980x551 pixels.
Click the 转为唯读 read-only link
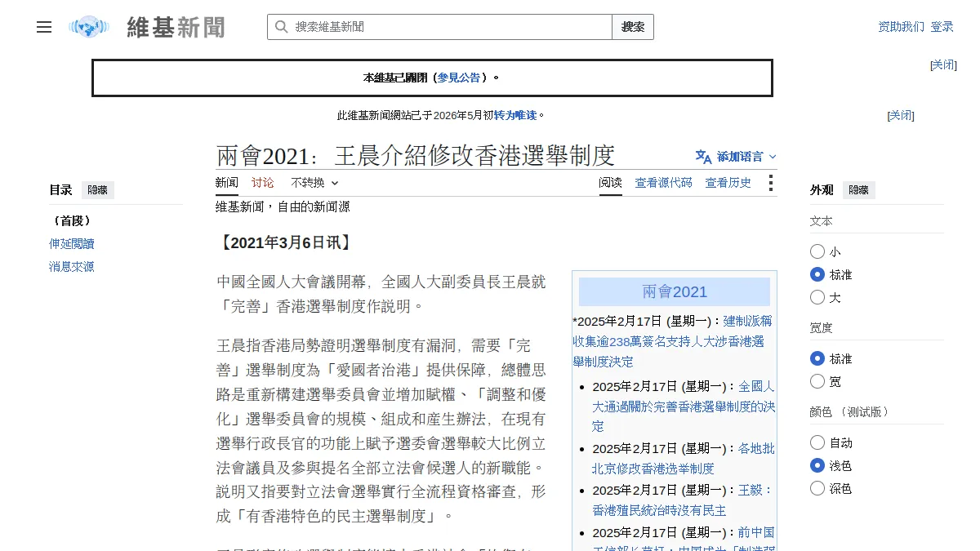pyautogui.click(x=515, y=116)
